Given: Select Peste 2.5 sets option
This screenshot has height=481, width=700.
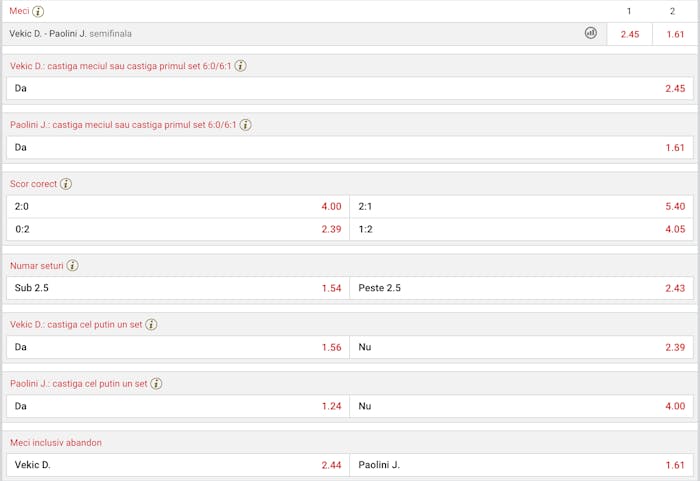Looking at the screenshot, I should pyautogui.click(x=521, y=288).
